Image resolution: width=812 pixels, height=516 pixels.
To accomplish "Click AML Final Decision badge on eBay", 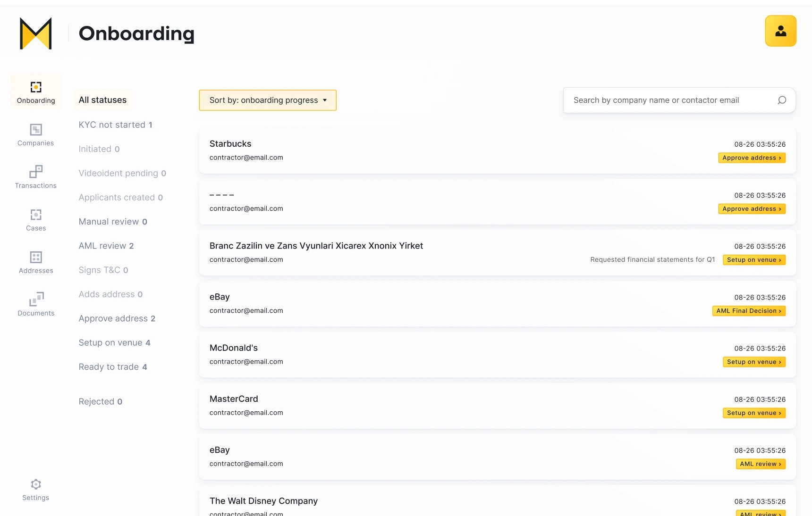I will point(748,311).
